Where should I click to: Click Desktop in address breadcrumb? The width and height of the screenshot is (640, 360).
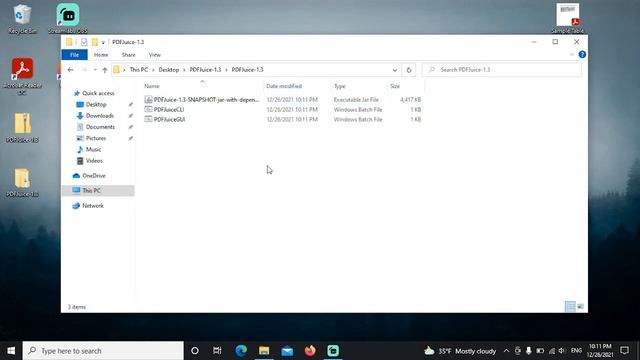click(169, 70)
